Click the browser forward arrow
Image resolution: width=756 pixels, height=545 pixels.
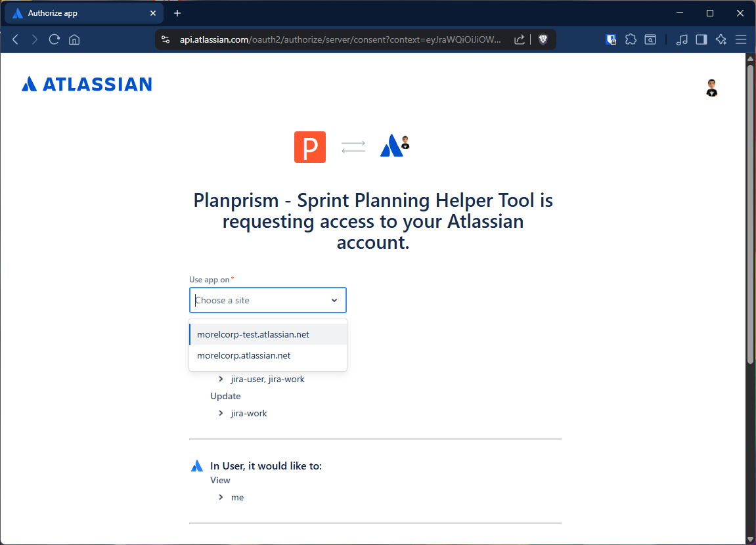point(34,39)
